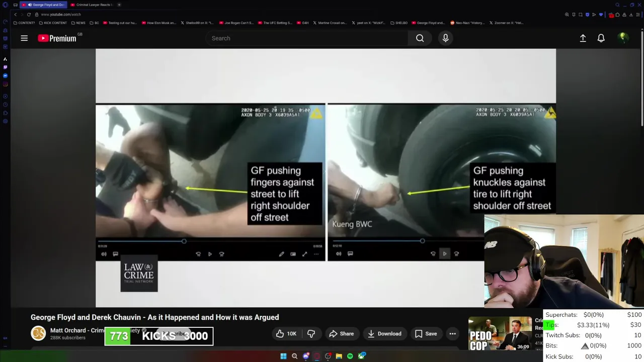
Task: Select the George Floyd and Derek browser tab
Action: [44, 5]
